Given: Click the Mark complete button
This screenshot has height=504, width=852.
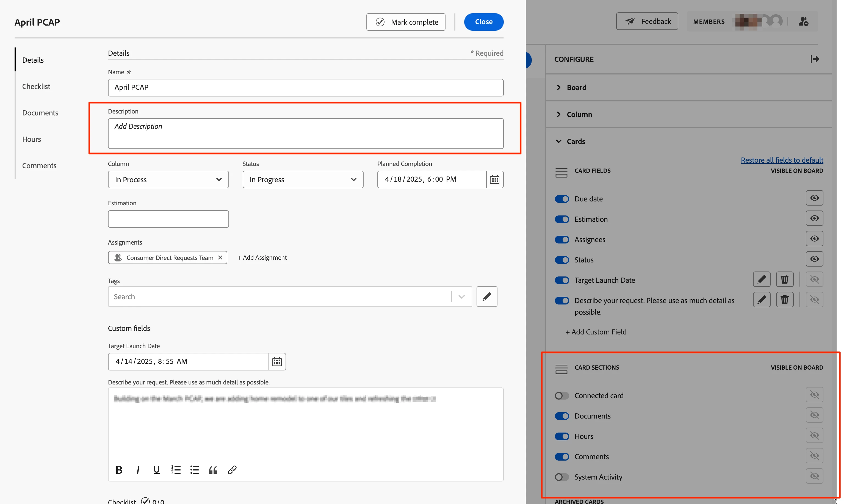Looking at the screenshot, I should click(x=406, y=22).
